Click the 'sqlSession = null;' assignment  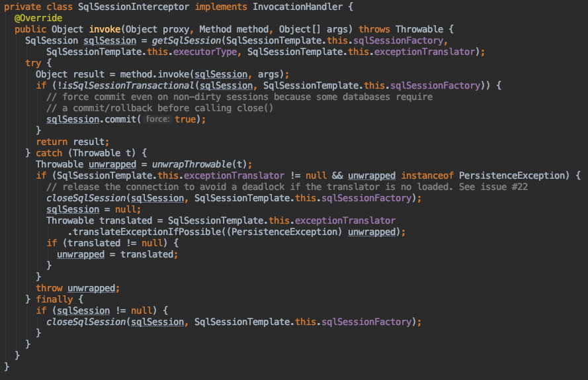[94, 209]
